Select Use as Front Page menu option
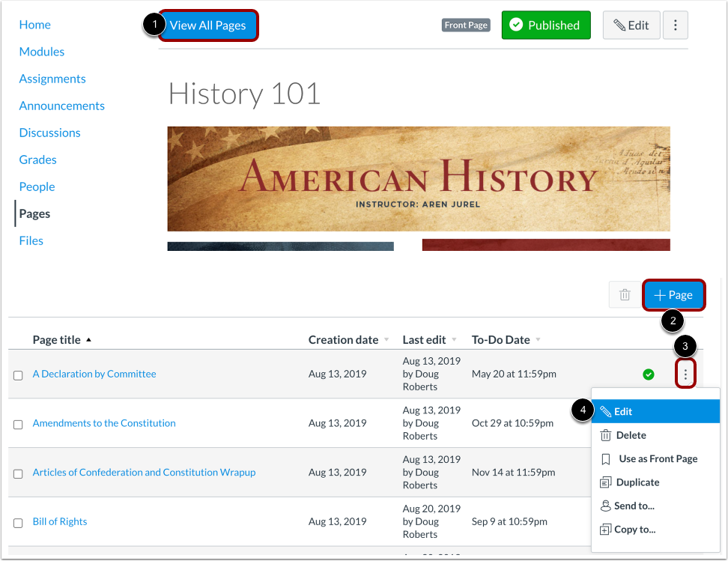Screen dimensions: 728x561 coord(655,459)
